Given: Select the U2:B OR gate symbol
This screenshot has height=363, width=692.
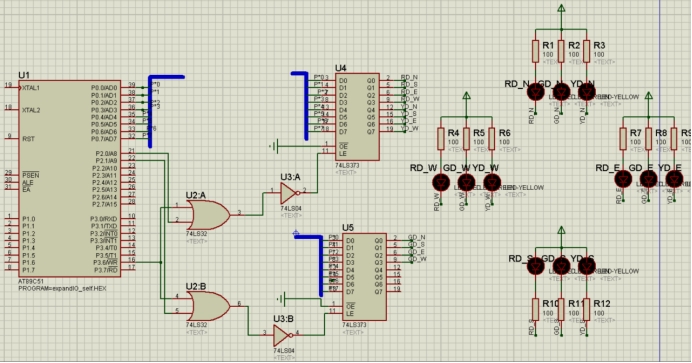Looking at the screenshot, I should click(x=208, y=306).
